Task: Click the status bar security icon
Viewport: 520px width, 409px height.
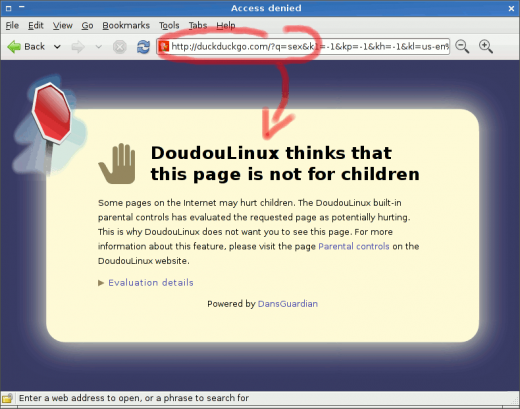Action: coord(7,398)
